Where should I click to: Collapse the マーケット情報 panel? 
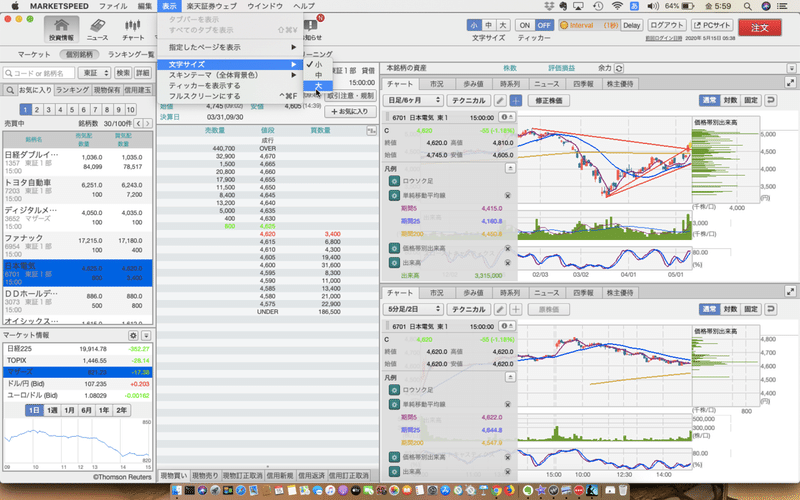coord(146,335)
